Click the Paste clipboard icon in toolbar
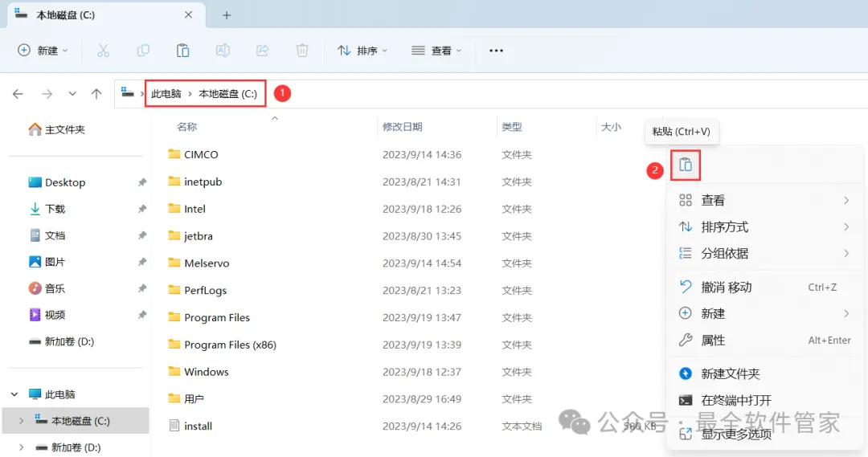 click(x=182, y=51)
